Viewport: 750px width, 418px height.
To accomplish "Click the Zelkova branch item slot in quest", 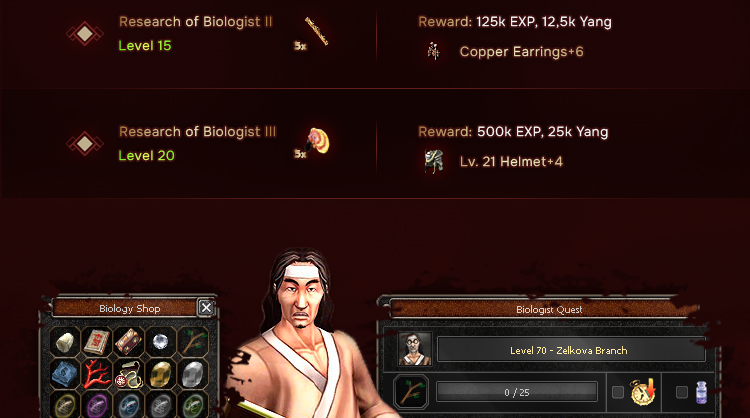I will 411,391.
